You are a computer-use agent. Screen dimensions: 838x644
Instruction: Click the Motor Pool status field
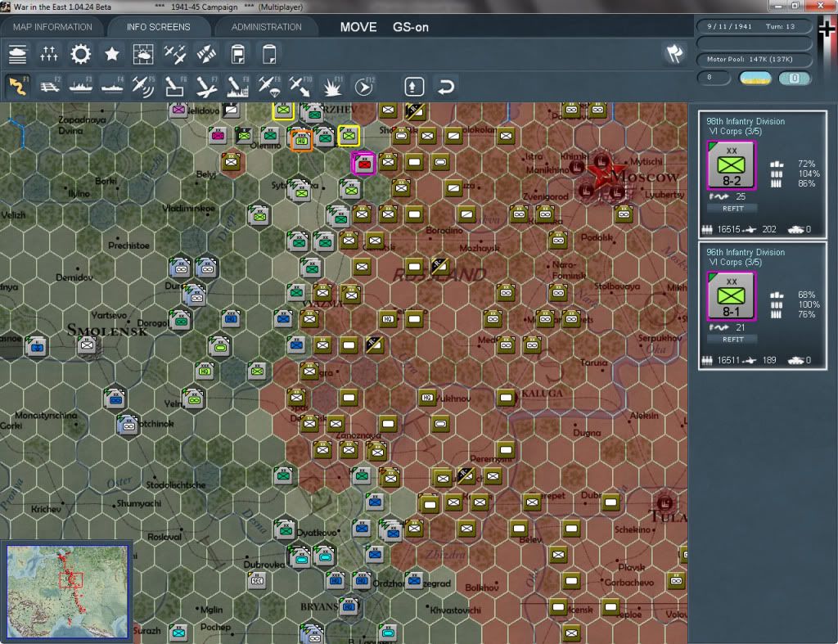(754, 59)
